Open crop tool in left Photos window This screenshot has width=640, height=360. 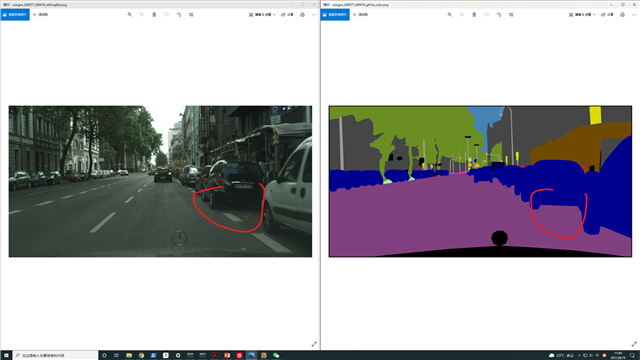[x=191, y=15]
